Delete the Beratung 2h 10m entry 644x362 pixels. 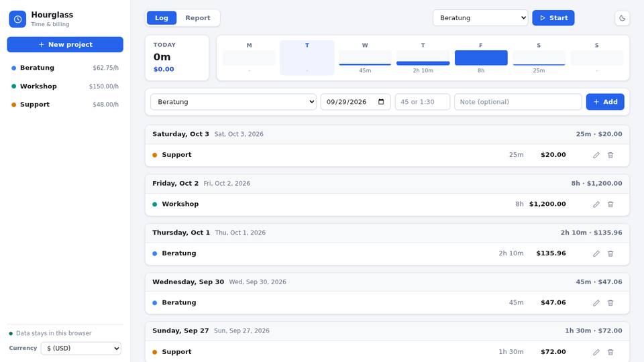point(610,253)
